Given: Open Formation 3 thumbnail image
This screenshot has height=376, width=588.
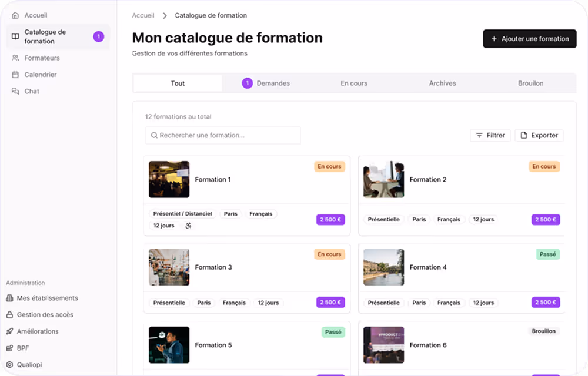Looking at the screenshot, I should [169, 267].
